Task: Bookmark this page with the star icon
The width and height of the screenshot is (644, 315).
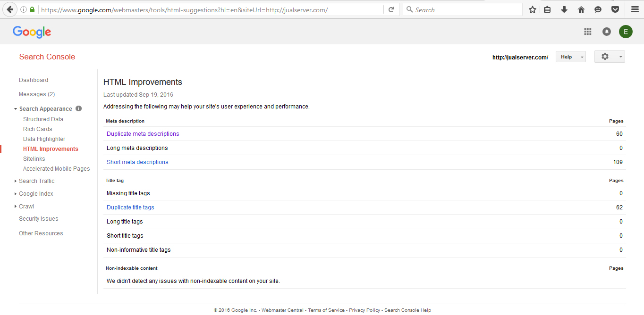Action: coord(533,9)
